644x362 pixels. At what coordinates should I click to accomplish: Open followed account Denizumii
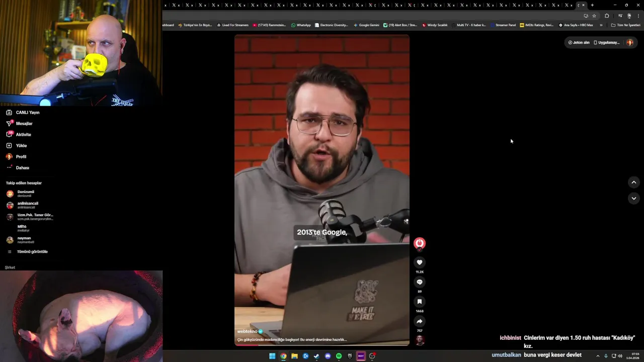point(20,194)
